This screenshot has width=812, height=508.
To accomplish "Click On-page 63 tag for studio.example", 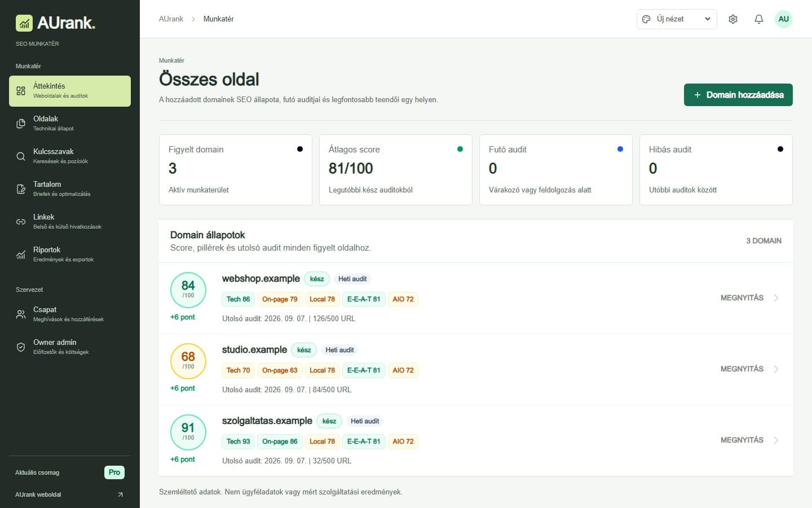I will pyautogui.click(x=280, y=370).
